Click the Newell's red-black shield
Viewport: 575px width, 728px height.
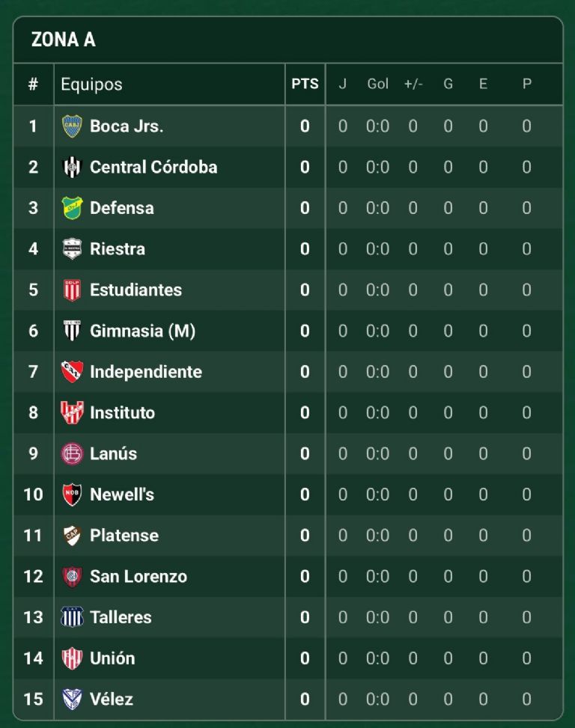coord(72,495)
